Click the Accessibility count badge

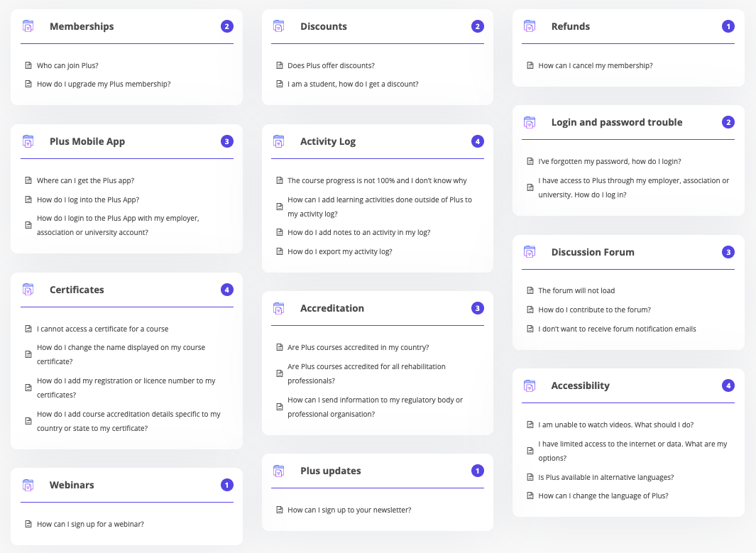click(x=728, y=385)
